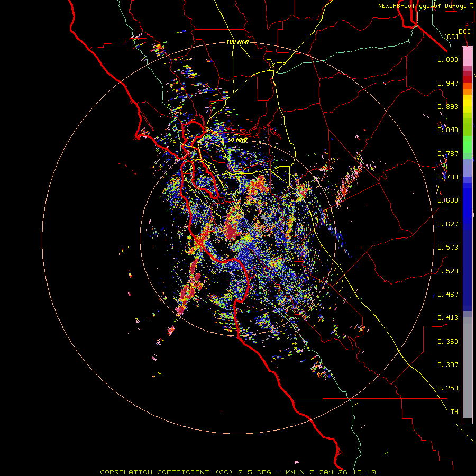The image size is (476, 476).
Task: Click the 50 NMI range ring label
Action: pos(237,140)
